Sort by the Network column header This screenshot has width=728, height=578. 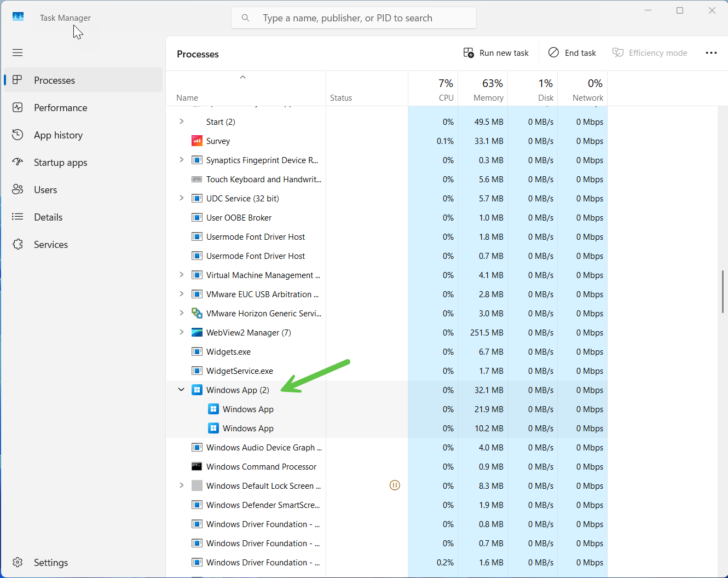coord(582,89)
